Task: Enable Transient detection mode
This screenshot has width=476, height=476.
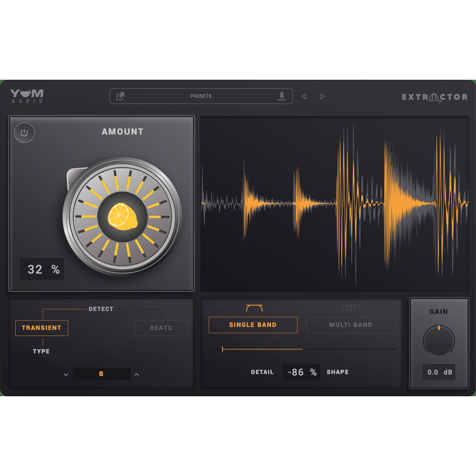Action: point(42,328)
